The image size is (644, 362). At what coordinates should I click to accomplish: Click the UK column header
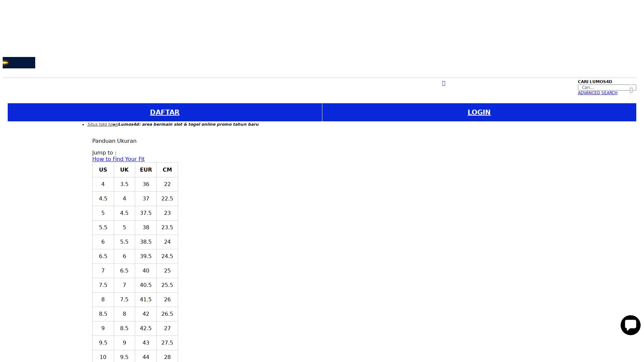coord(124,170)
